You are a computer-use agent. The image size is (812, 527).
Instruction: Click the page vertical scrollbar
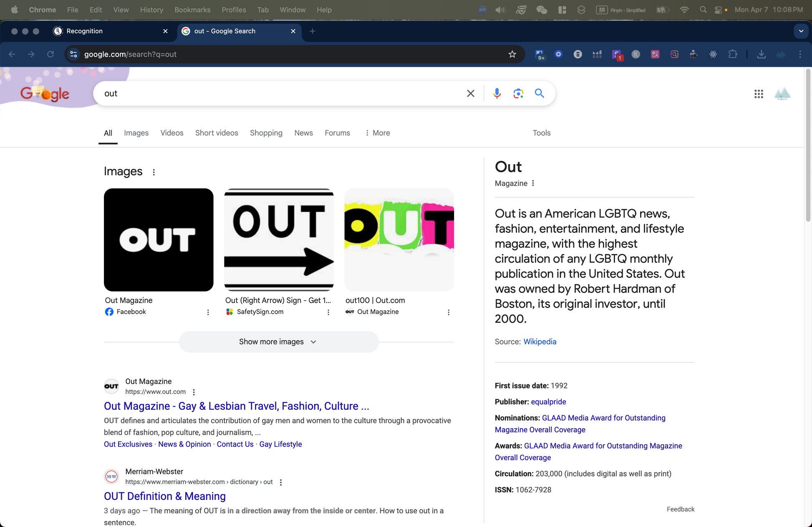pos(808,145)
